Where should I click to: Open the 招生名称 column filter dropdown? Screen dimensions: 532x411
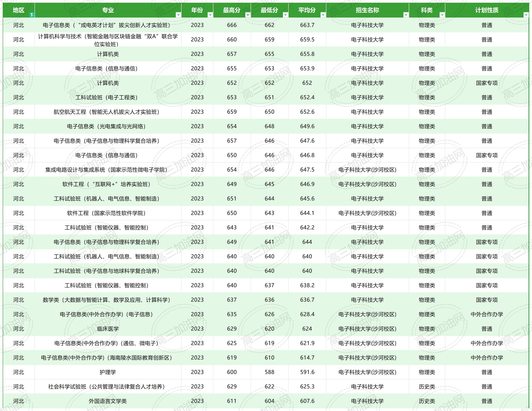click(406, 15)
